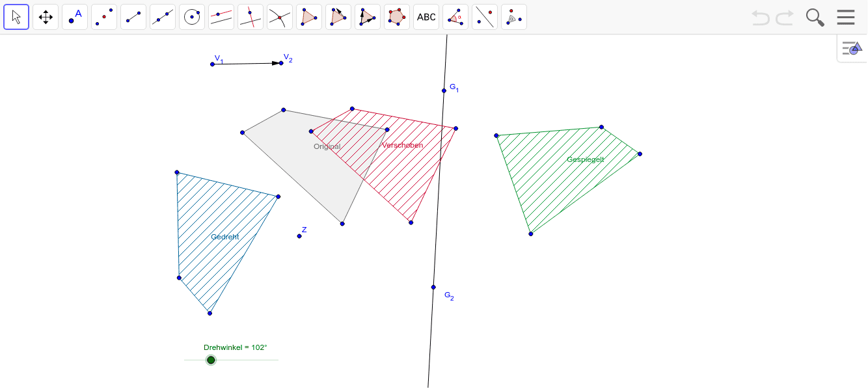
Task: Select the Segment tool
Action: [133, 17]
